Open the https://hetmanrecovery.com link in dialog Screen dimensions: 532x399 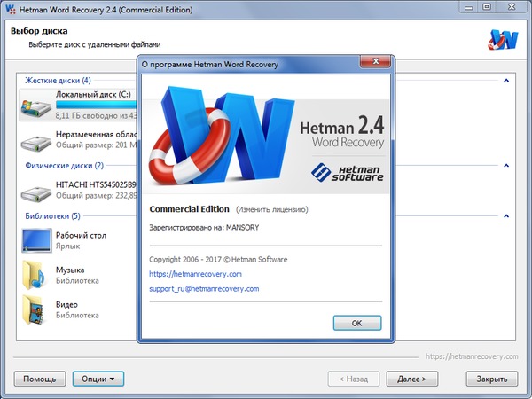click(195, 274)
